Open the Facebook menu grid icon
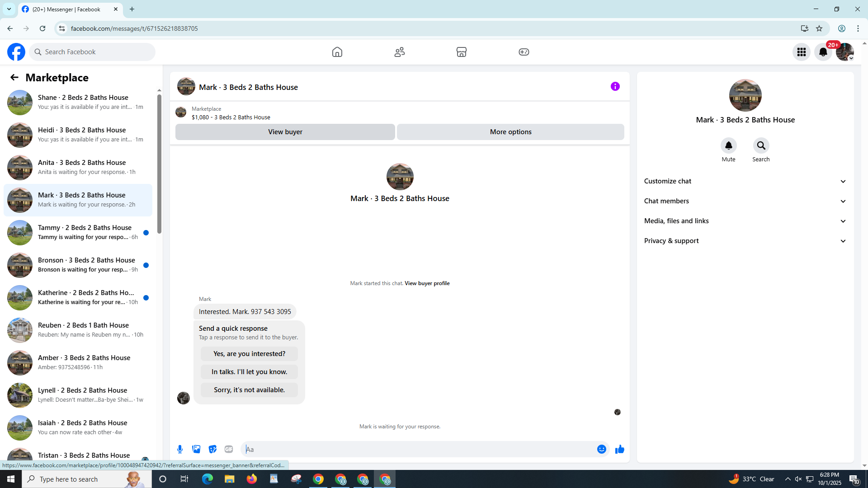Image resolution: width=868 pixels, height=488 pixels. click(802, 52)
